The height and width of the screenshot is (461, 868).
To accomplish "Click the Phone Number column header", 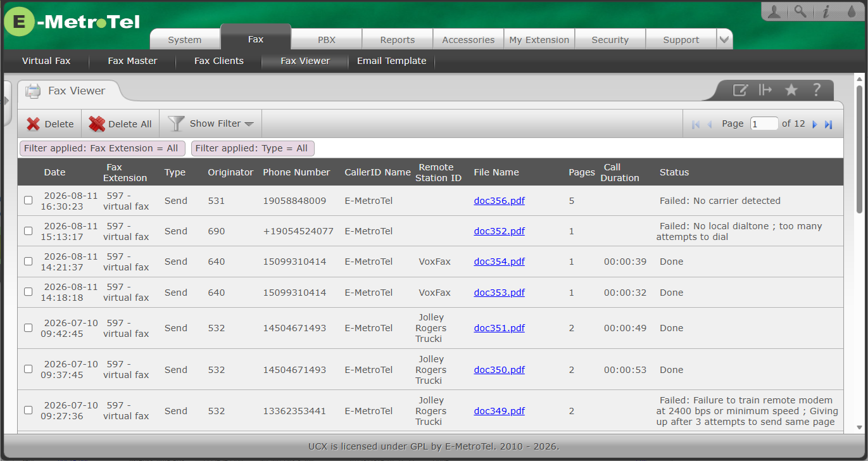I will tap(296, 172).
